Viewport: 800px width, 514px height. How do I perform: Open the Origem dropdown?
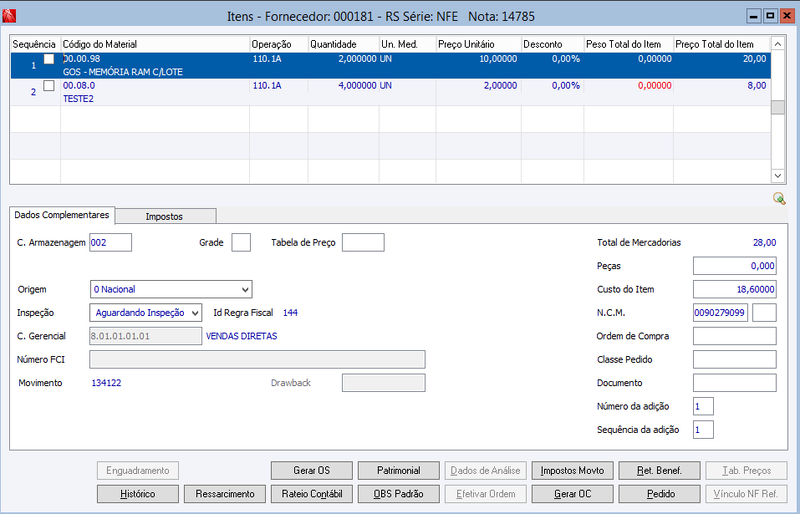[171, 289]
